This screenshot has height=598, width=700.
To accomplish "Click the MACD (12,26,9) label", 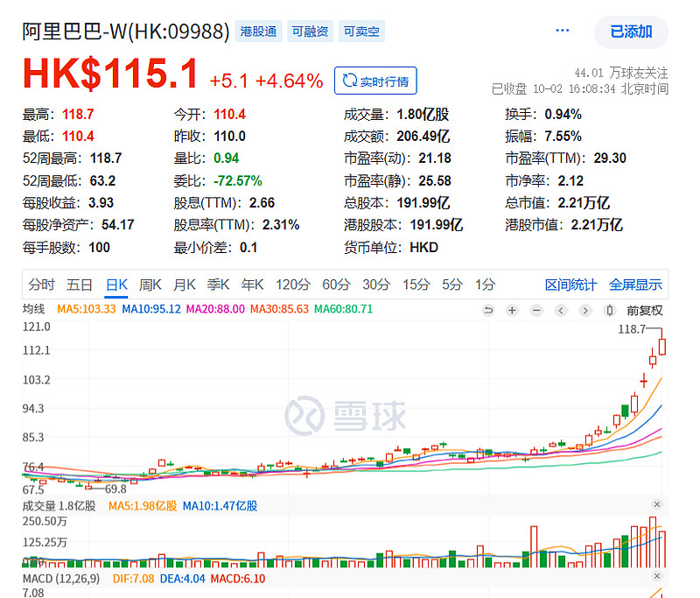I will click(x=61, y=579).
